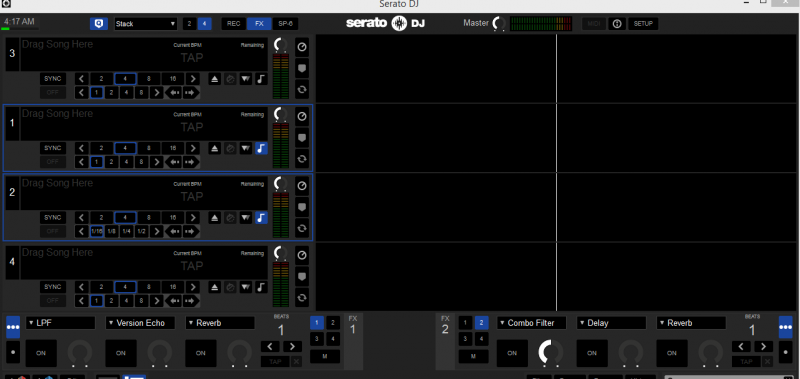800x379 pixels.
Task: Open loops tab on deck 1
Action: click(302, 158)
